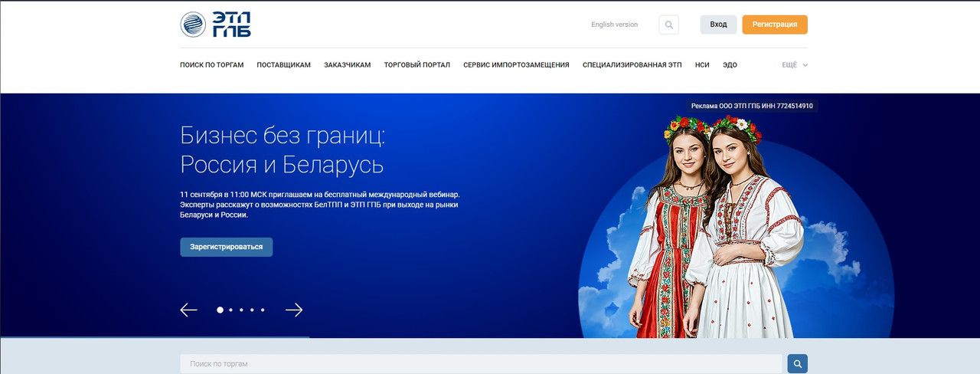This screenshot has height=374, width=980.
Task: Open ЭДО menu item
Action: pos(730,65)
